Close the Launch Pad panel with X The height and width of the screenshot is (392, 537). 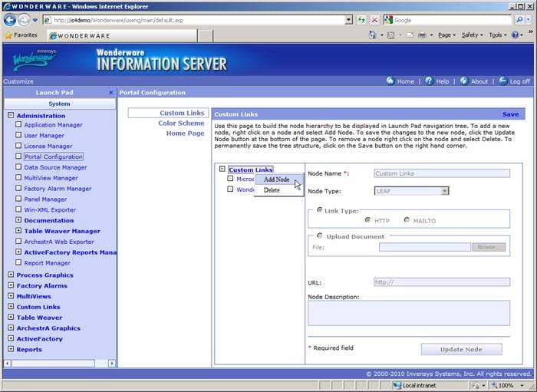point(110,92)
